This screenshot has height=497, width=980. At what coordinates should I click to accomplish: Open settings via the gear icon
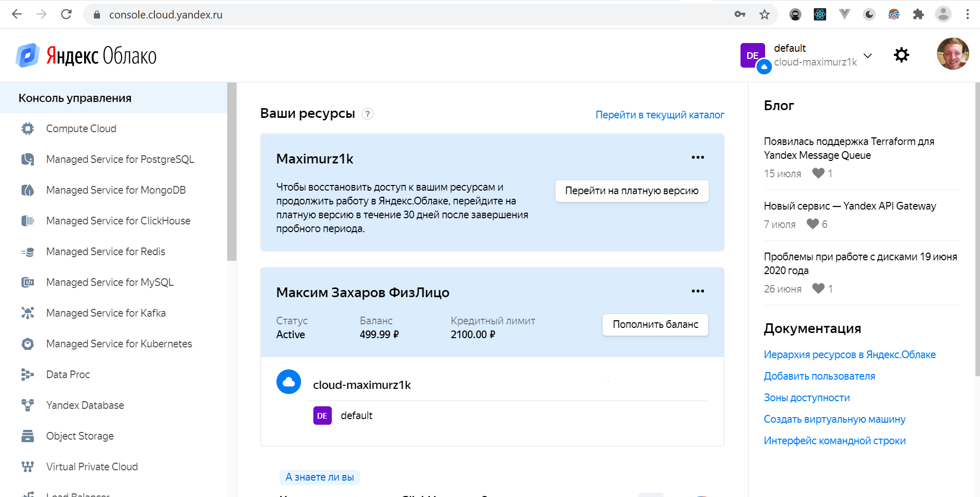(902, 55)
